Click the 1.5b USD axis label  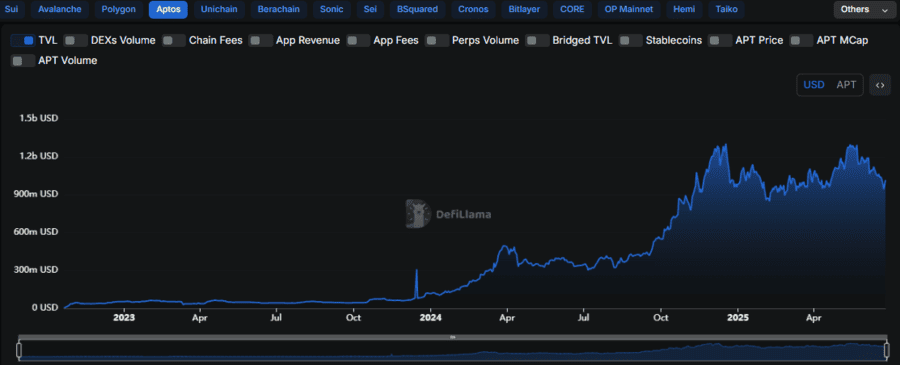point(39,118)
